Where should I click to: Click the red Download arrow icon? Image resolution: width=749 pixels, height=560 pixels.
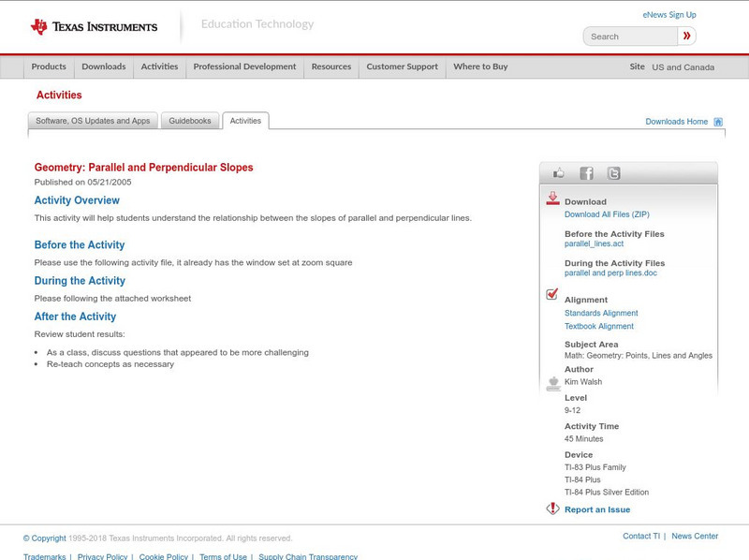tap(552, 199)
